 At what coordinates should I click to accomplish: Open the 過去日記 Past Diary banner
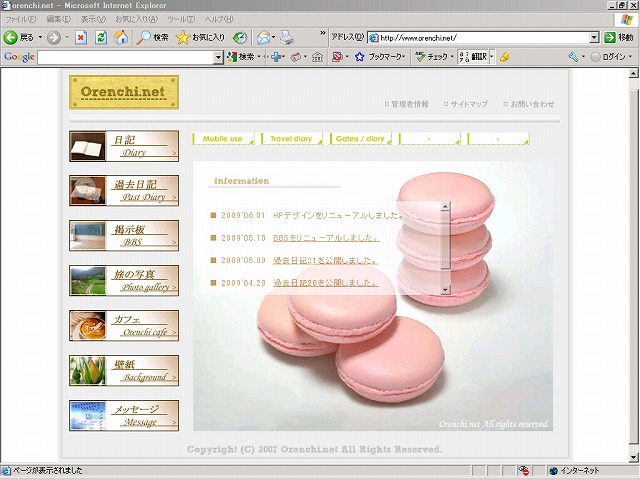pos(124,191)
